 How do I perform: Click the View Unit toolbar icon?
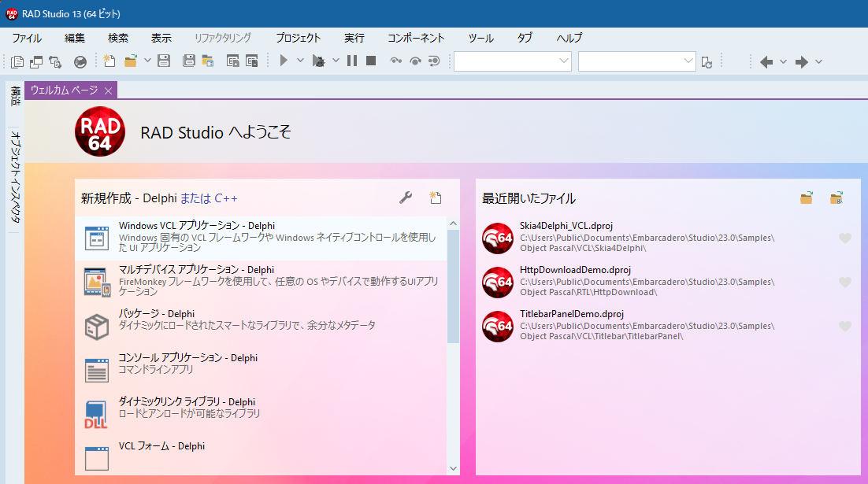17,61
